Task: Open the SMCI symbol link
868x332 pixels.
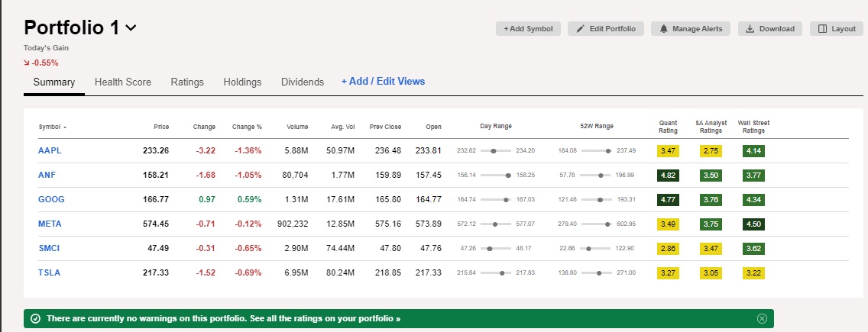Action: click(x=49, y=249)
